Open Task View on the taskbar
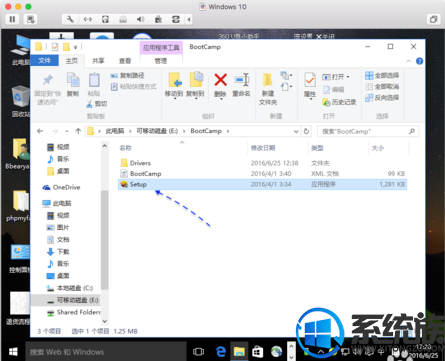The height and width of the screenshot is (361, 445). pyautogui.click(x=198, y=352)
